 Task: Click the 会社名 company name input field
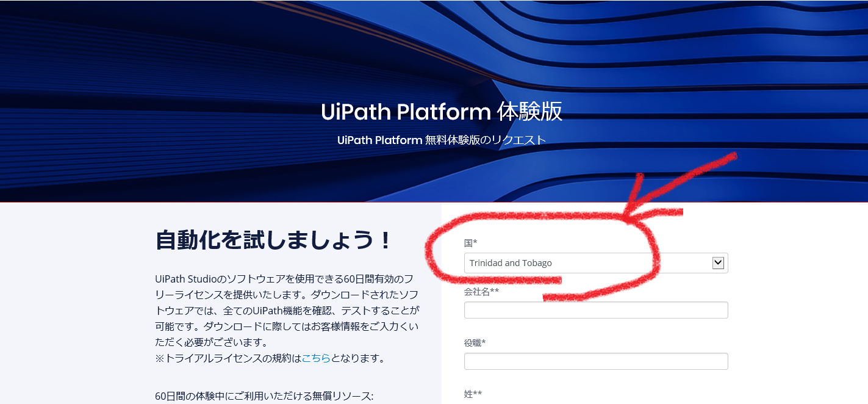(596, 310)
